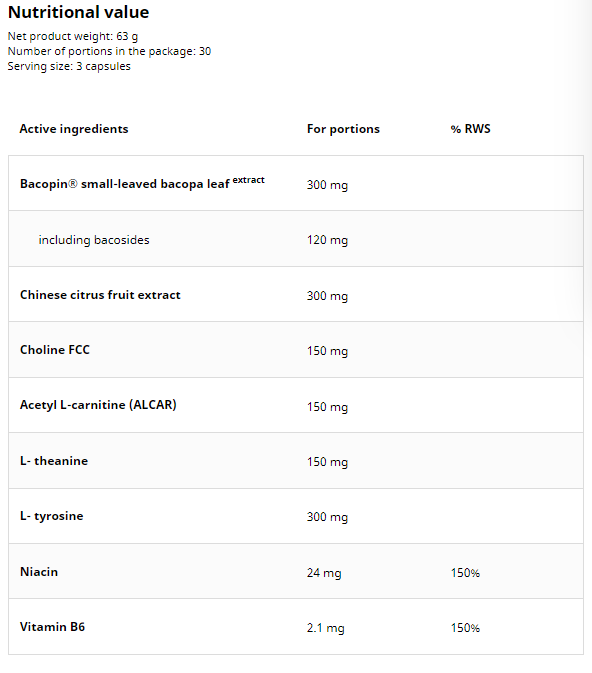The height and width of the screenshot is (673, 592).
Task: Click the 120 mg bacosides amount
Action: coord(328,240)
